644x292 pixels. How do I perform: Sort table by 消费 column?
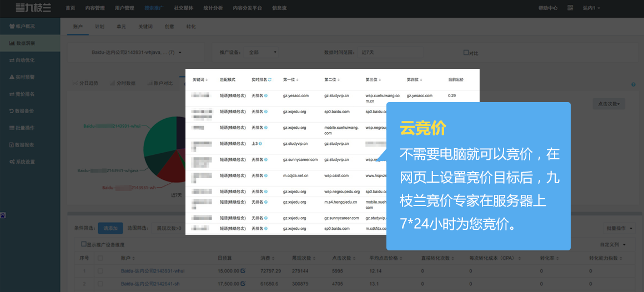pos(267,258)
